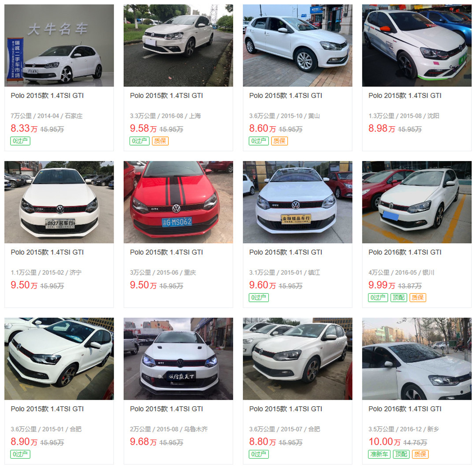The height and width of the screenshot is (468, 476).
Task: Open the 济宁 Polo 0537名车行 photo
Action: 59,202
